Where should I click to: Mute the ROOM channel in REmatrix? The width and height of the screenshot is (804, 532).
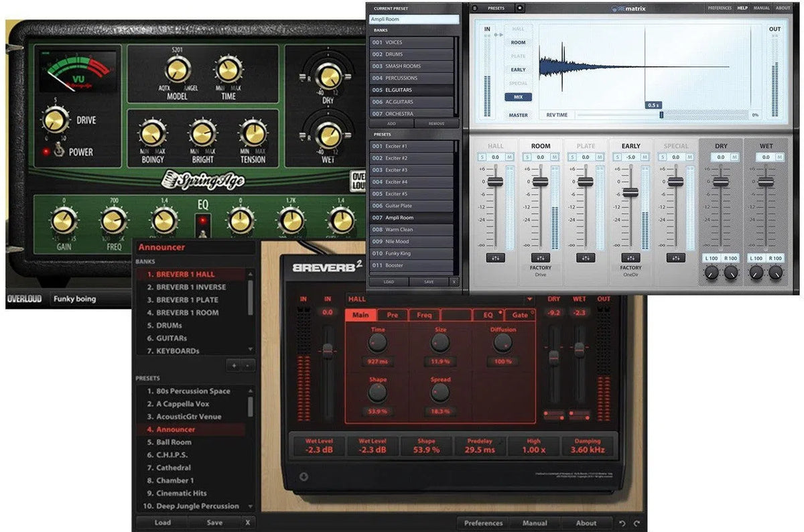click(555, 157)
